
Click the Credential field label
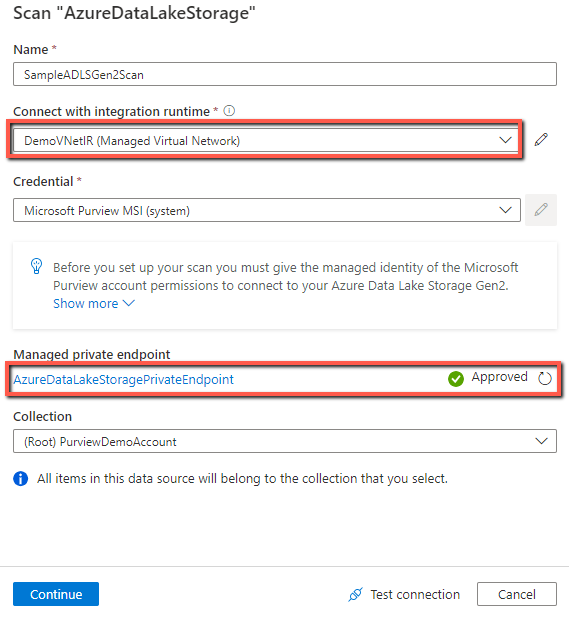(x=43, y=181)
